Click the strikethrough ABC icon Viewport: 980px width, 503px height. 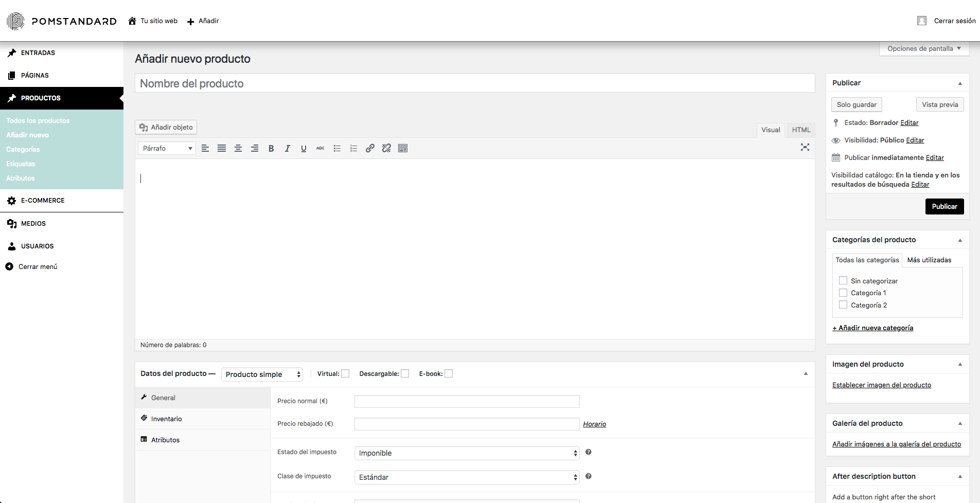click(320, 149)
